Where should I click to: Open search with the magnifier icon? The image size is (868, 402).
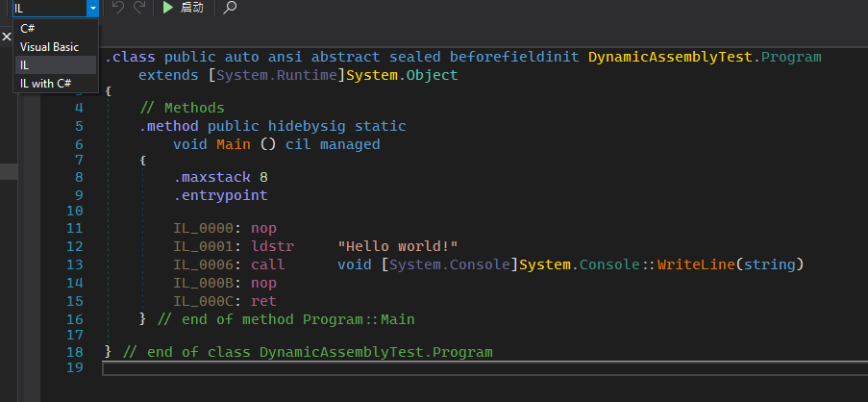click(230, 8)
